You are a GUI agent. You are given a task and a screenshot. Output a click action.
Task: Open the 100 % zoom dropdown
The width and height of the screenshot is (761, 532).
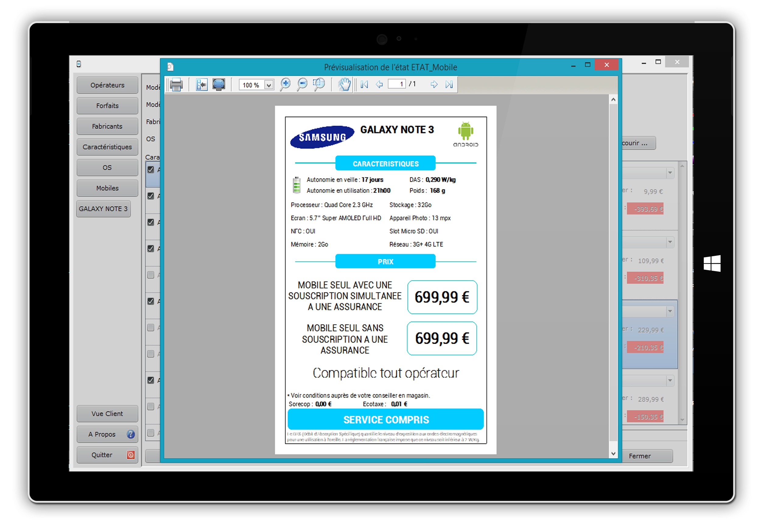point(269,85)
